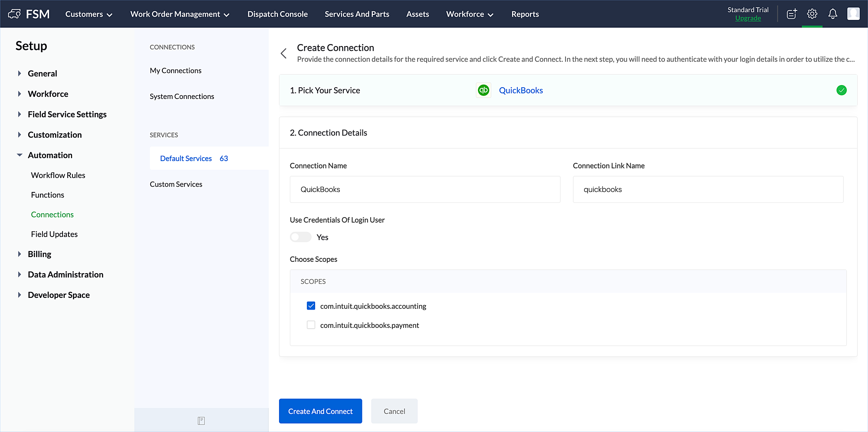
Task: Open the Customers dropdown menu
Action: [89, 14]
